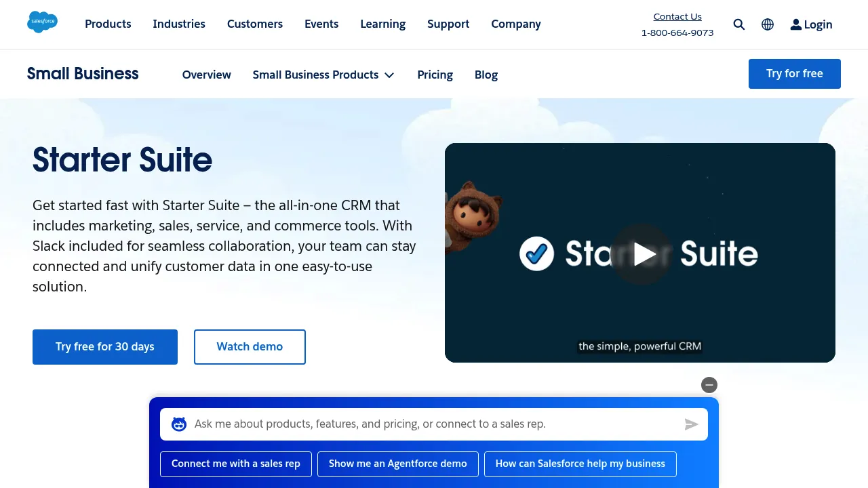868x488 pixels.
Task: Go to the Small Business heading link
Action: click(83, 74)
